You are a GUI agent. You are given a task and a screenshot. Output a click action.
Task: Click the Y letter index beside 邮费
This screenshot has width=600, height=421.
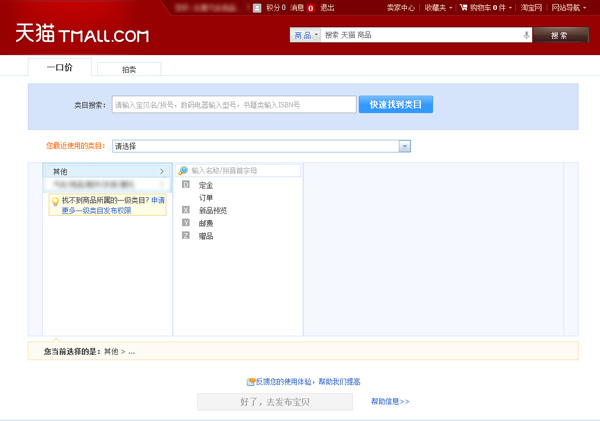[x=186, y=222]
